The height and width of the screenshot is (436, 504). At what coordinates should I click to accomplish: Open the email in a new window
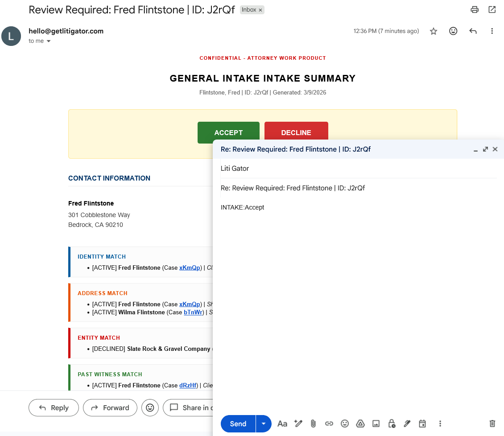pos(492,9)
